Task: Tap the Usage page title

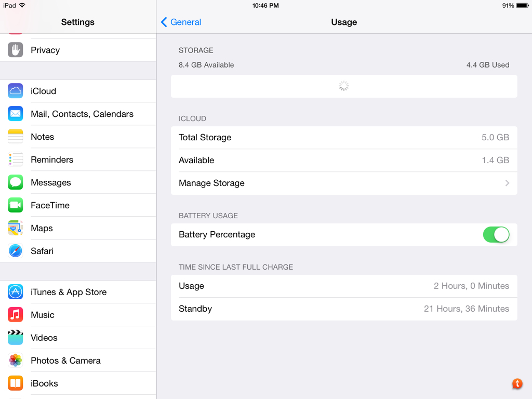Action: 344,22
